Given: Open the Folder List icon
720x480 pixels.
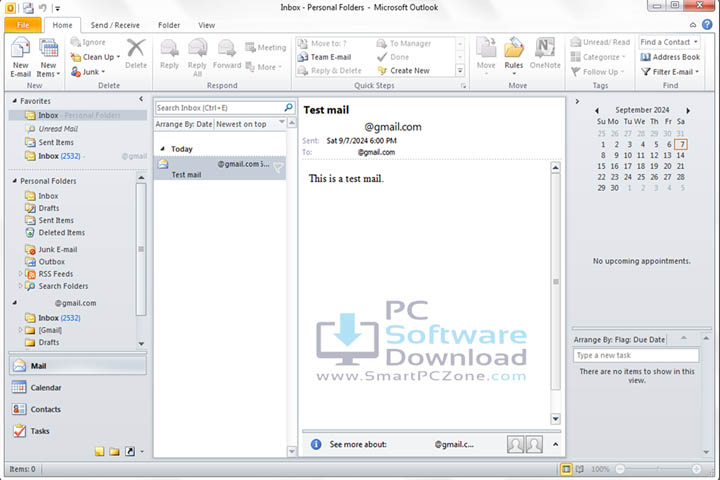Looking at the screenshot, I should 114,452.
